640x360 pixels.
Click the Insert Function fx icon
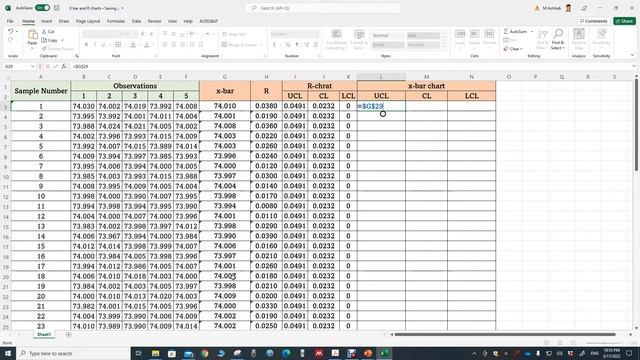[x=64, y=66]
